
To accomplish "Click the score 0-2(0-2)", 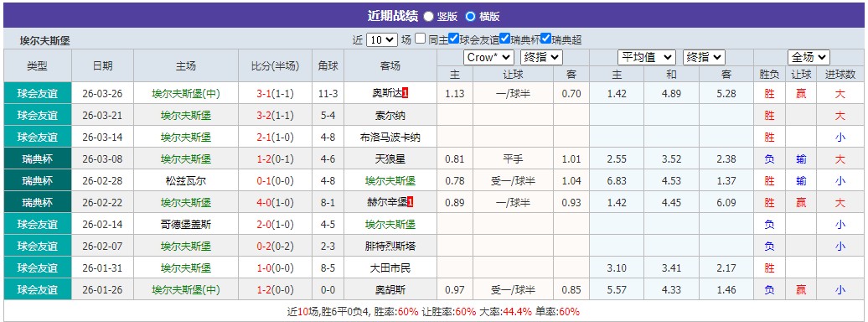I will [275, 246].
